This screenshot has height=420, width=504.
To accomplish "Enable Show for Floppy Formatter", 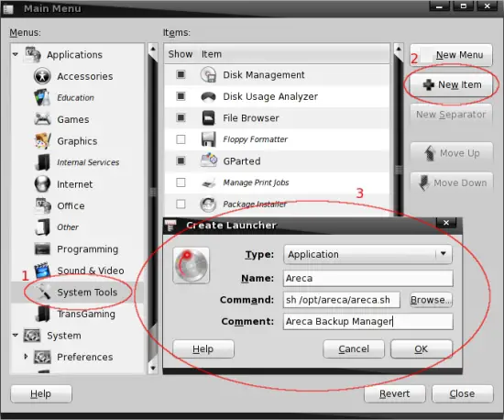I will tap(181, 139).
